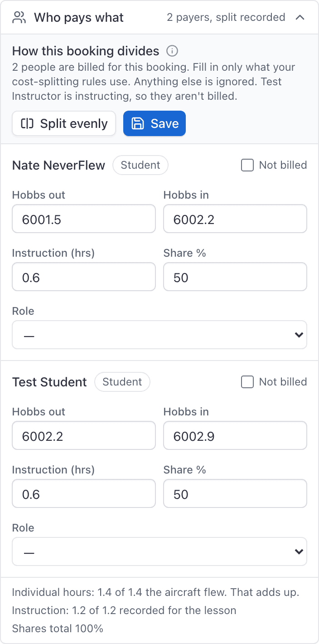Click the people icon beside Who pays what
This screenshot has width=319, height=644.
(19, 18)
